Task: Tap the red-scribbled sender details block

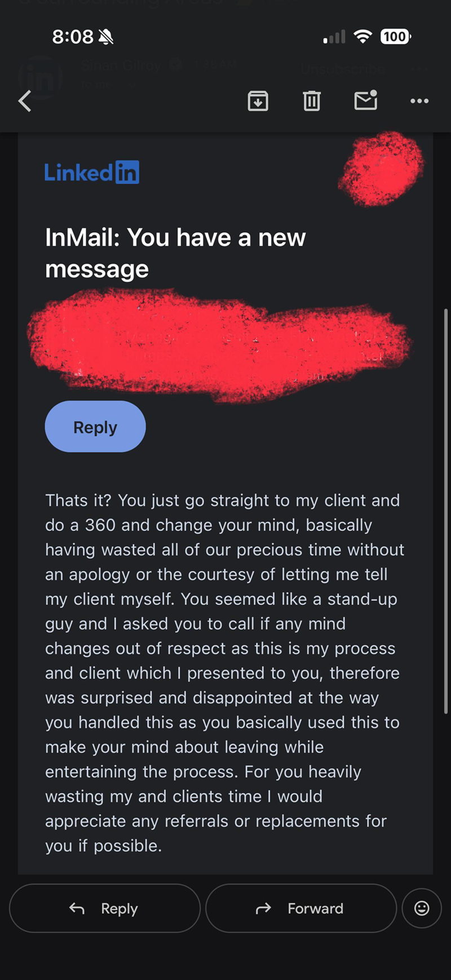Action: point(220,345)
